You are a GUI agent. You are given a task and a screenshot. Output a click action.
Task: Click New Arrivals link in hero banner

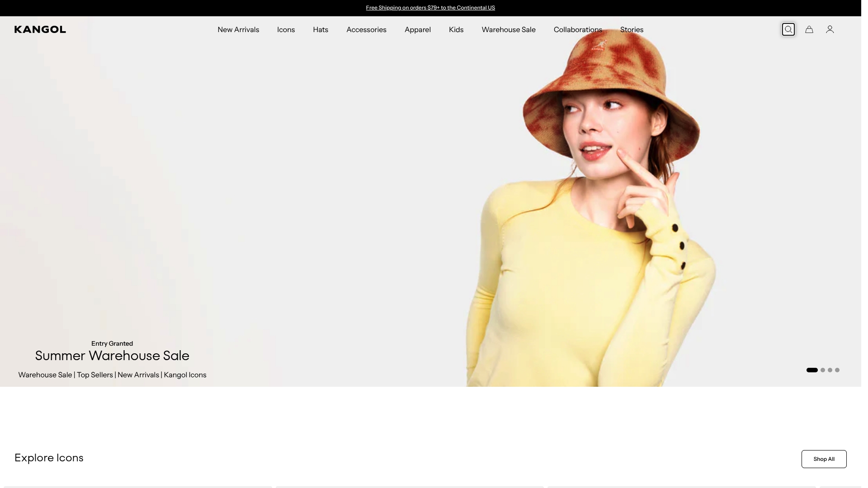pyautogui.click(x=139, y=375)
